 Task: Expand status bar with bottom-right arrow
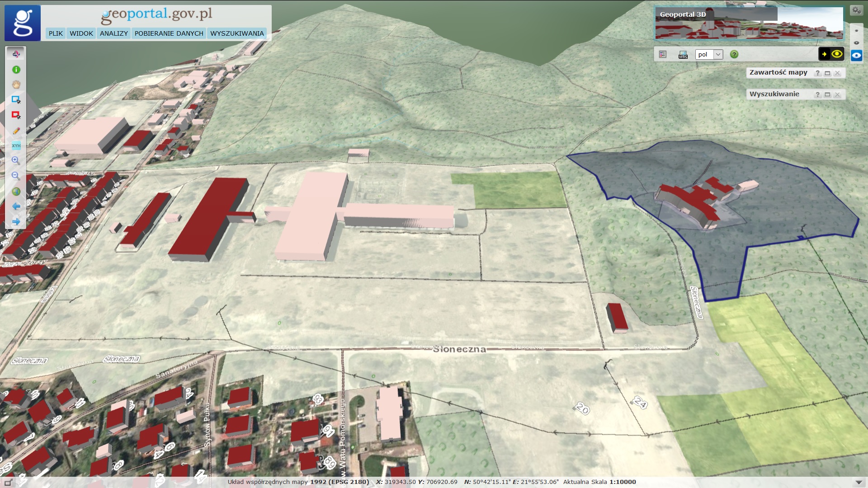[859, 482]
